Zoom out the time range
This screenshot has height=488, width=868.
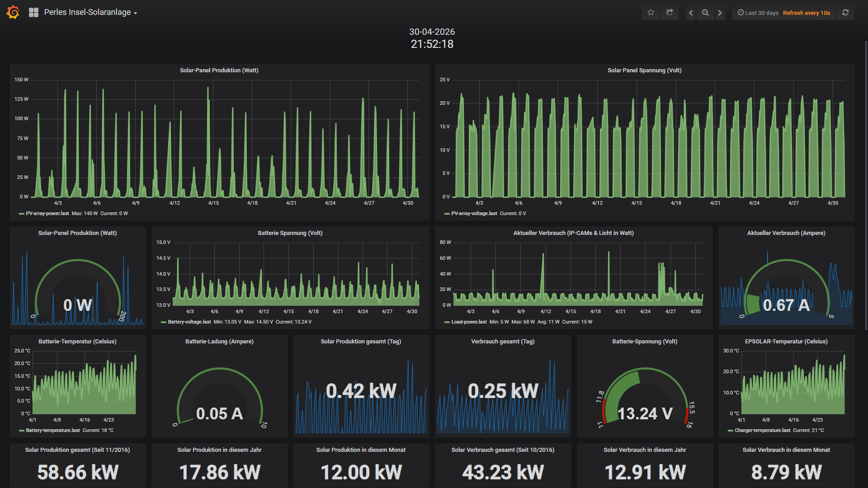[705, 13]
